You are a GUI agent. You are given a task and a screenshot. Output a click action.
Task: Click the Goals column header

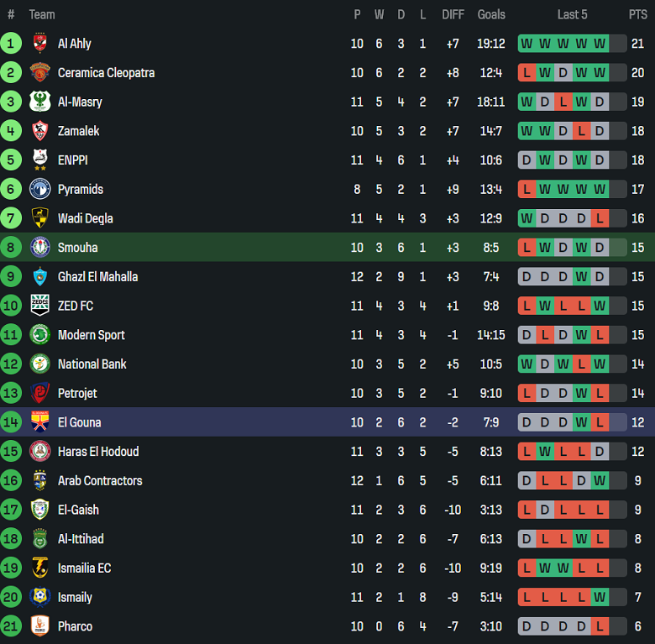point(491,14)
